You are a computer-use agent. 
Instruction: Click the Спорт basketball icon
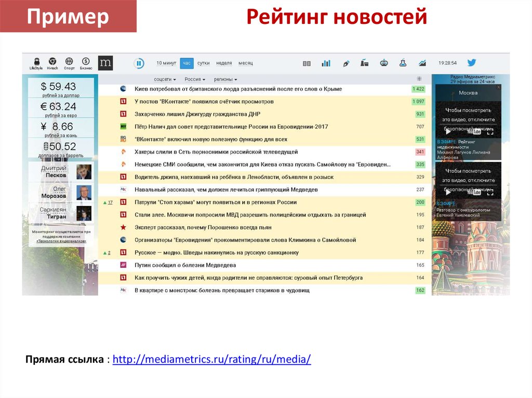69,62
